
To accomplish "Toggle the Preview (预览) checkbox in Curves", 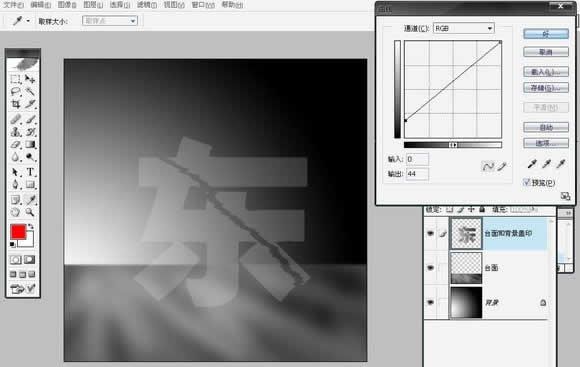I will [x=526, y=182].
